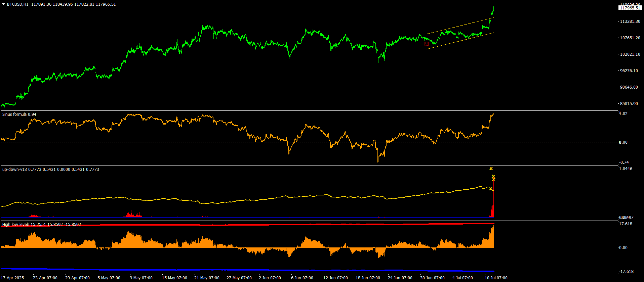Click the 29 Apr 07:00 time label

pyautogui.click(x=77, y=278)
